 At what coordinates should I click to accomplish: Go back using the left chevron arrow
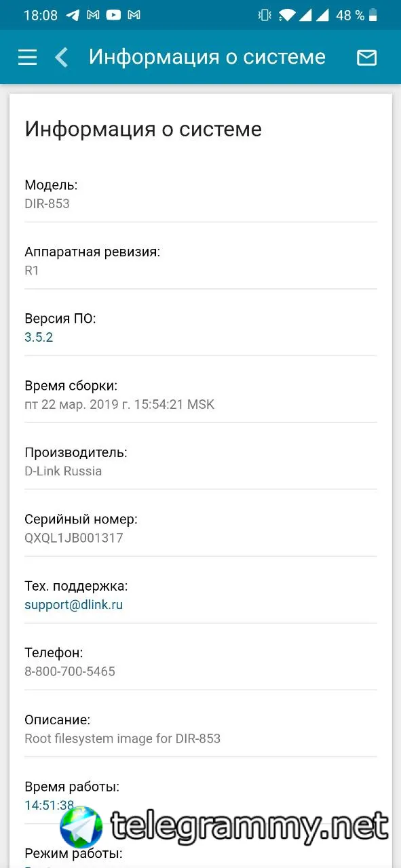pos(62,58)
